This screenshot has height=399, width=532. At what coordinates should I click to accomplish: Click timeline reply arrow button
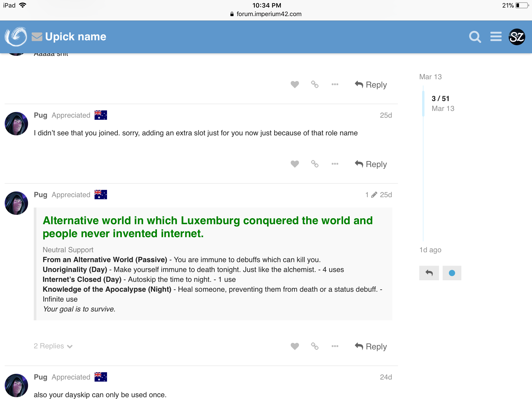point(429,273)
